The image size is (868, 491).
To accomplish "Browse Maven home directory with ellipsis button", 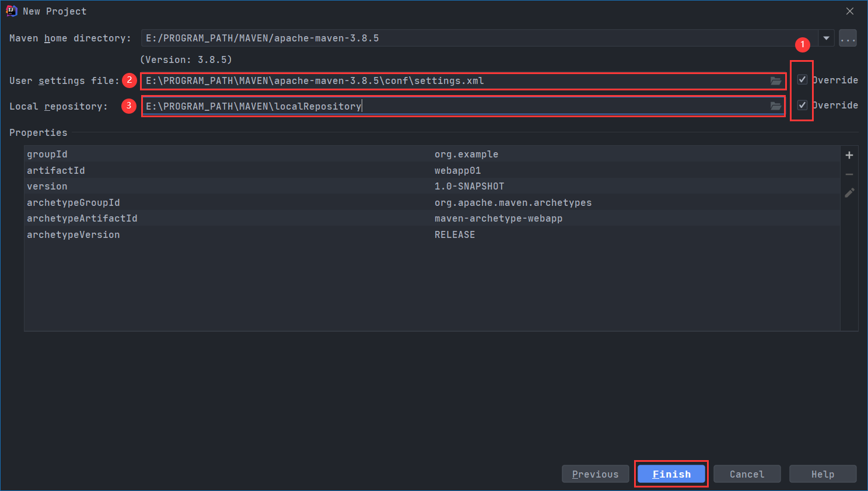I will point(848,38).
